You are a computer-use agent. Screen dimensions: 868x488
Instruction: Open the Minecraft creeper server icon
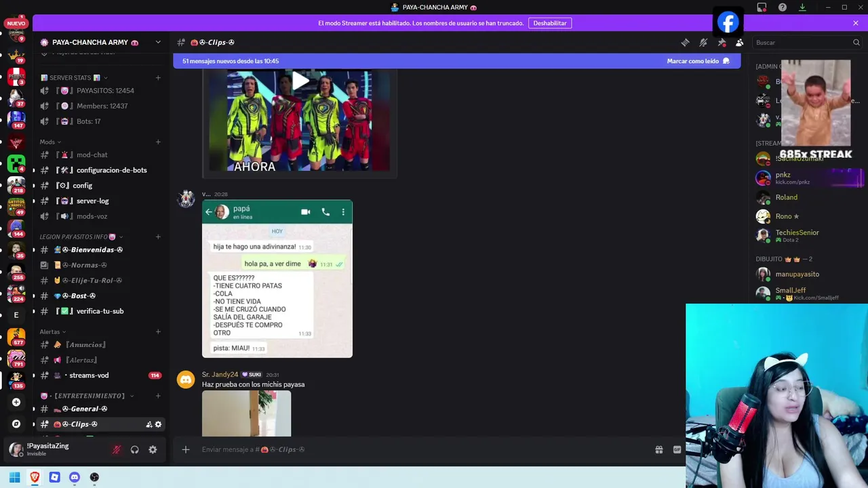point(16,163)
